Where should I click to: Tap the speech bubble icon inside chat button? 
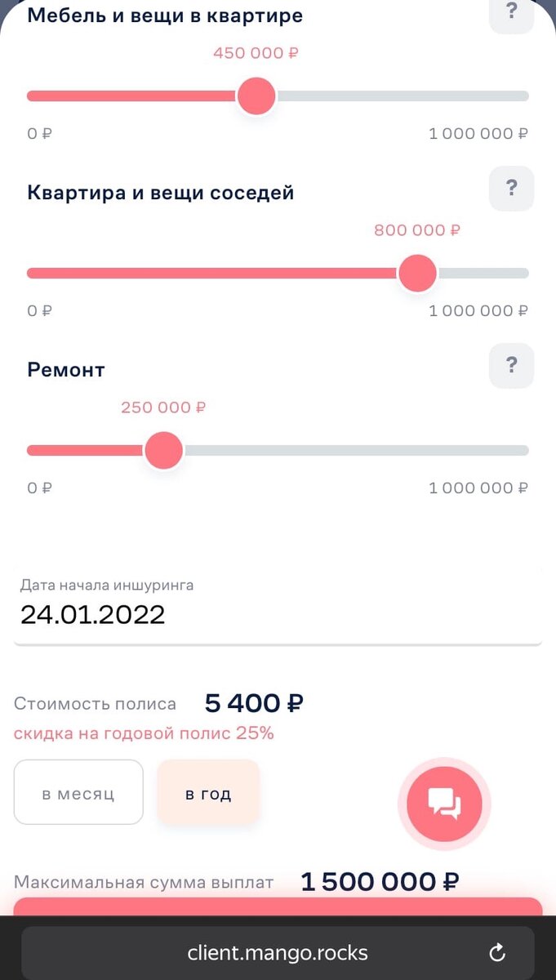(x=444, y=804)
